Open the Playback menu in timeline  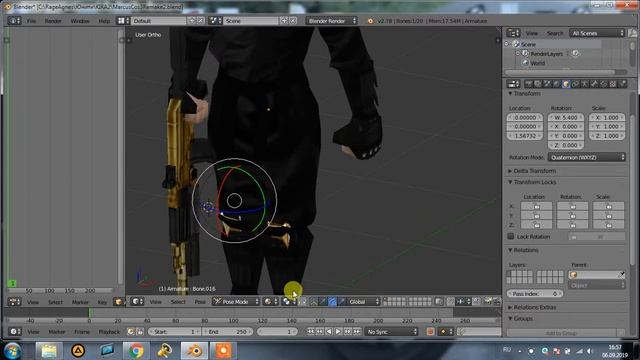click(109, 332)
